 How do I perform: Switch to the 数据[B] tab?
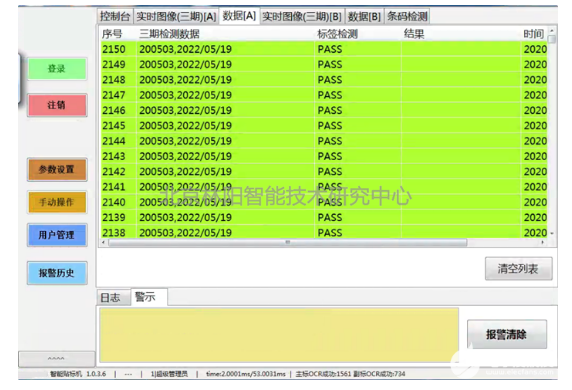[364, 16]
